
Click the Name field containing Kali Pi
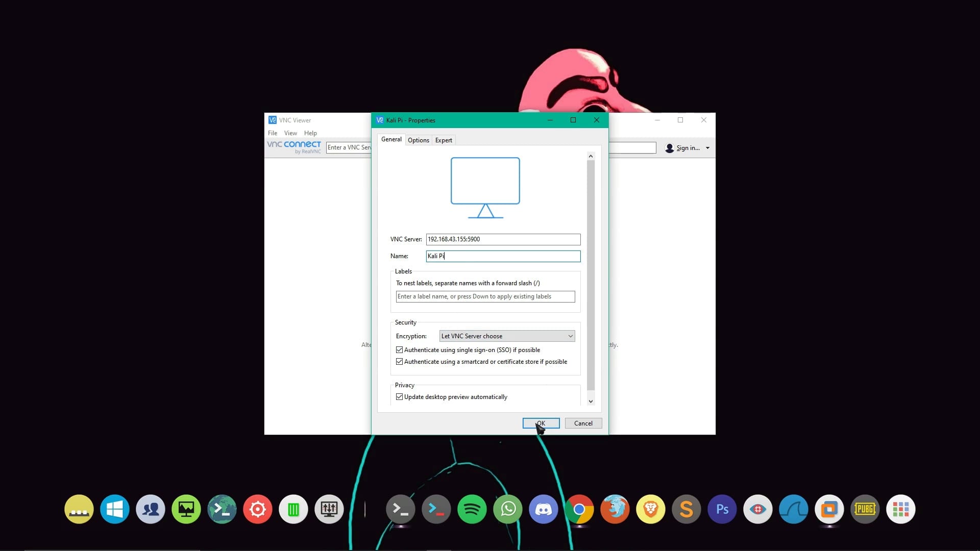click(503, 256)
